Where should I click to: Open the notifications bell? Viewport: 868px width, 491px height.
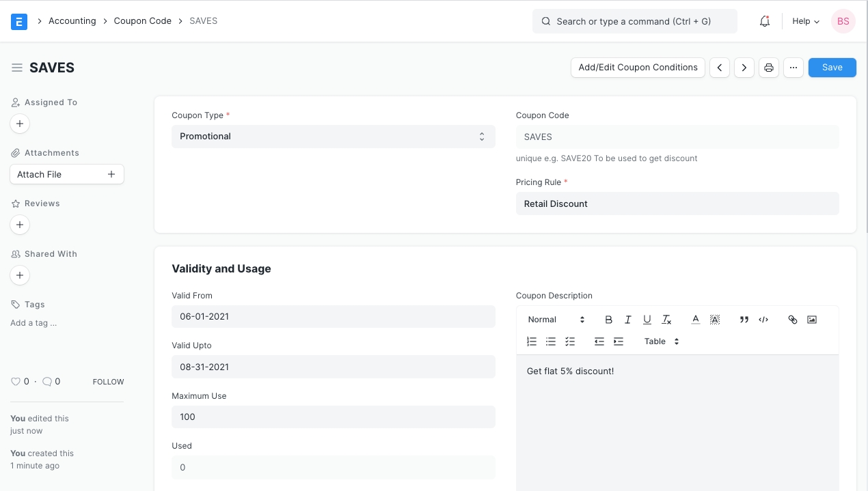coord(765,21)
